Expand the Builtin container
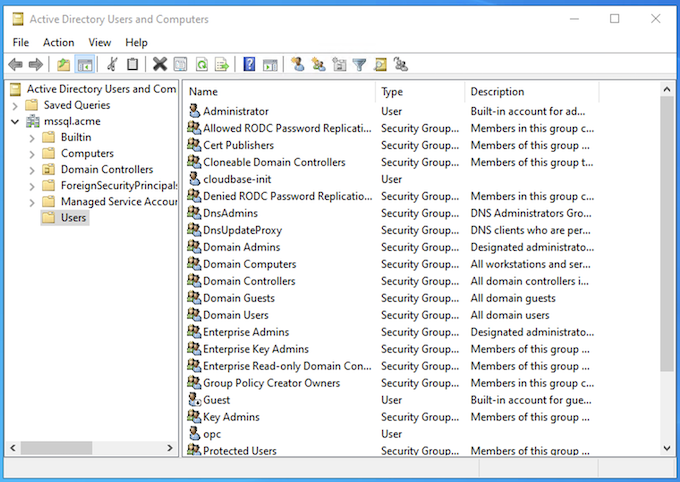 pyautogui.click(x=32, y=138)
